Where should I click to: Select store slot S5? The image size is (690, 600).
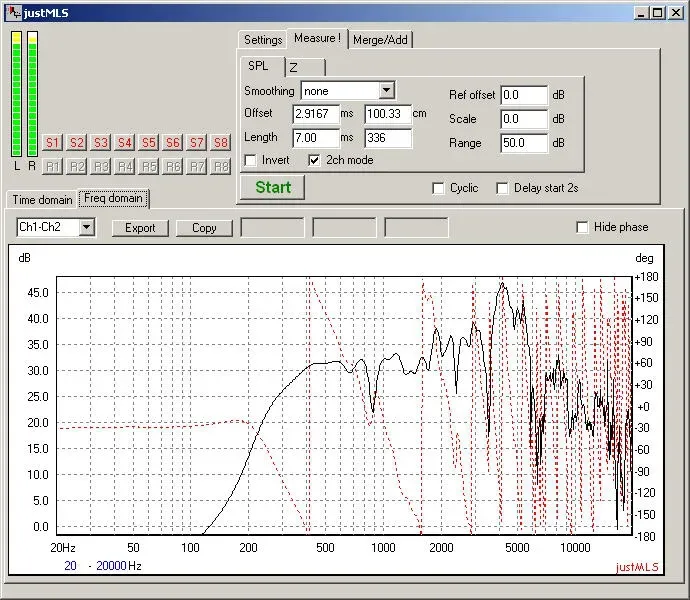point(149,143)
